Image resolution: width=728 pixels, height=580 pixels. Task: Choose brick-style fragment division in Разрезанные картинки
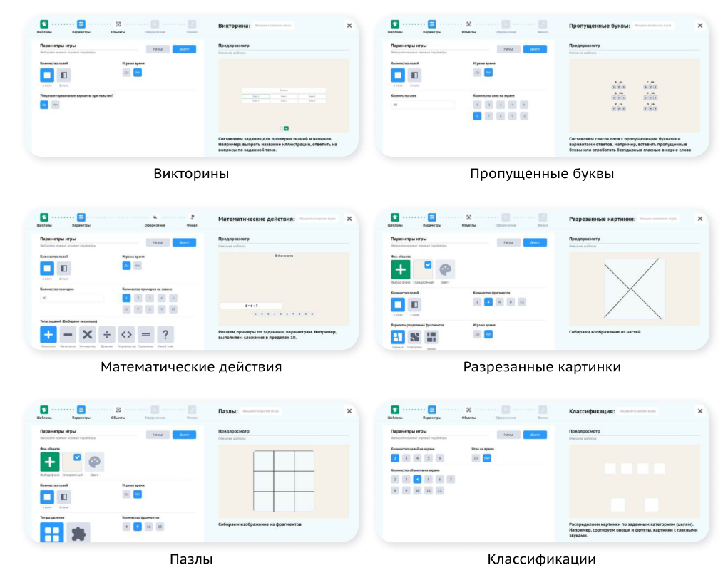[x=431, y=337]
